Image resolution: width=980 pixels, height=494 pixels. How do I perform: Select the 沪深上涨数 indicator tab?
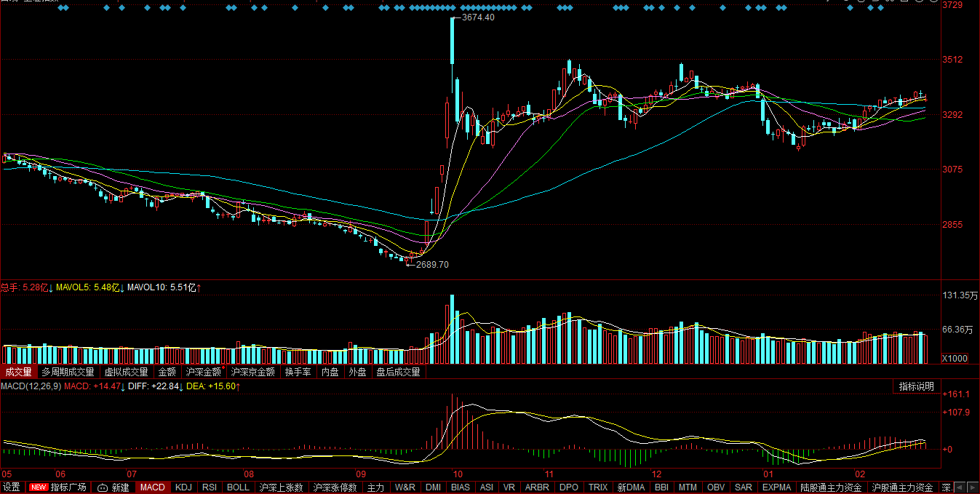[x=282, y=487]
